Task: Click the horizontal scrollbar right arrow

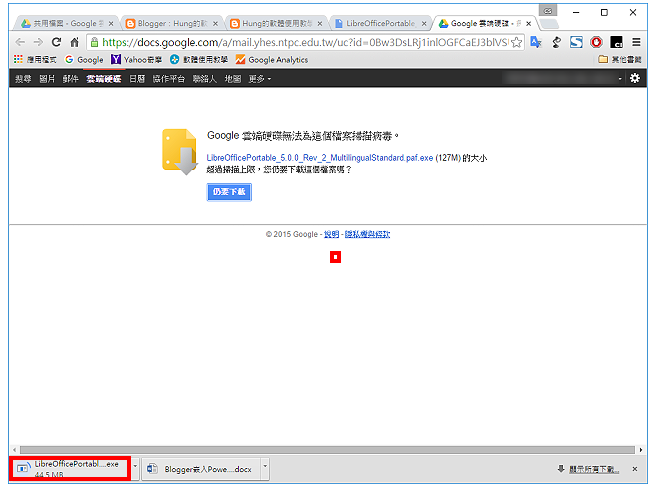Action: coord(641,450)
